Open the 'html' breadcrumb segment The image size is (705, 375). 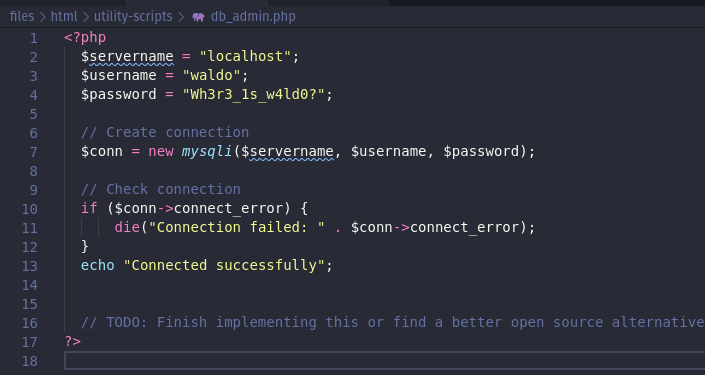pyautogui.click(x=64, y=17)
